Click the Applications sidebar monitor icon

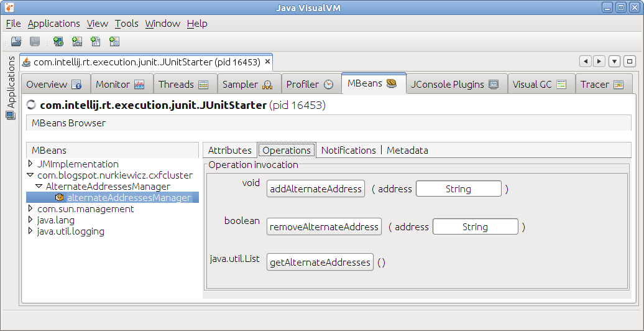(x=11, y=115)
